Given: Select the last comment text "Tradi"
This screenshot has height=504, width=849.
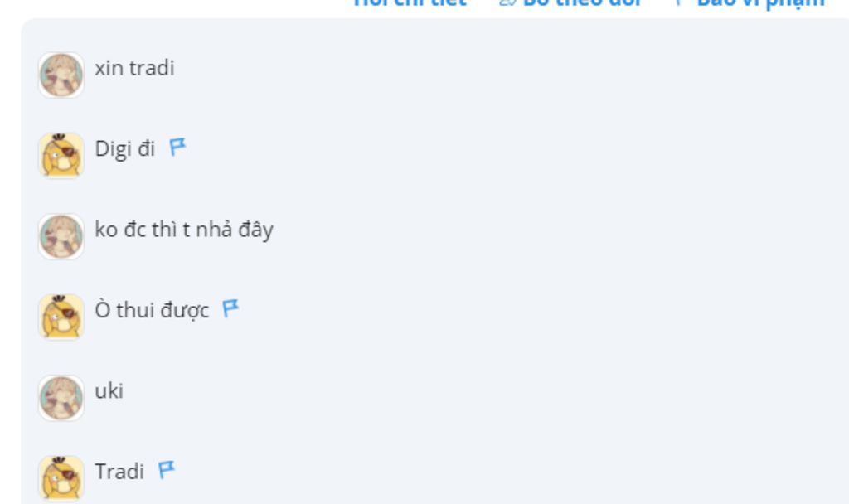Looking at the screenshot, I should [119, 472].
